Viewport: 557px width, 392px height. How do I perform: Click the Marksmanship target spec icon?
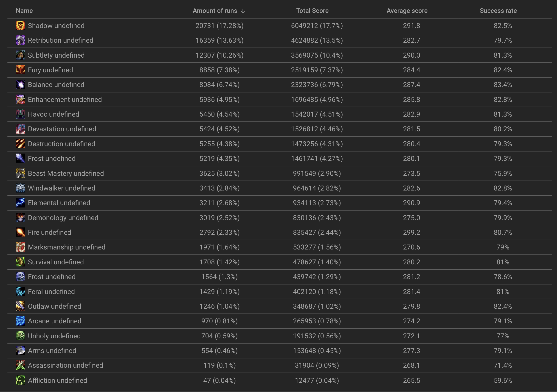point(20,247)
